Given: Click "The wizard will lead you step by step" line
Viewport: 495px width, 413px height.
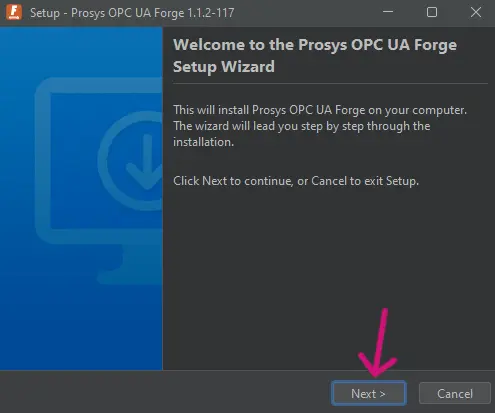Looking at the screenshot, I should tap(302, 126).
